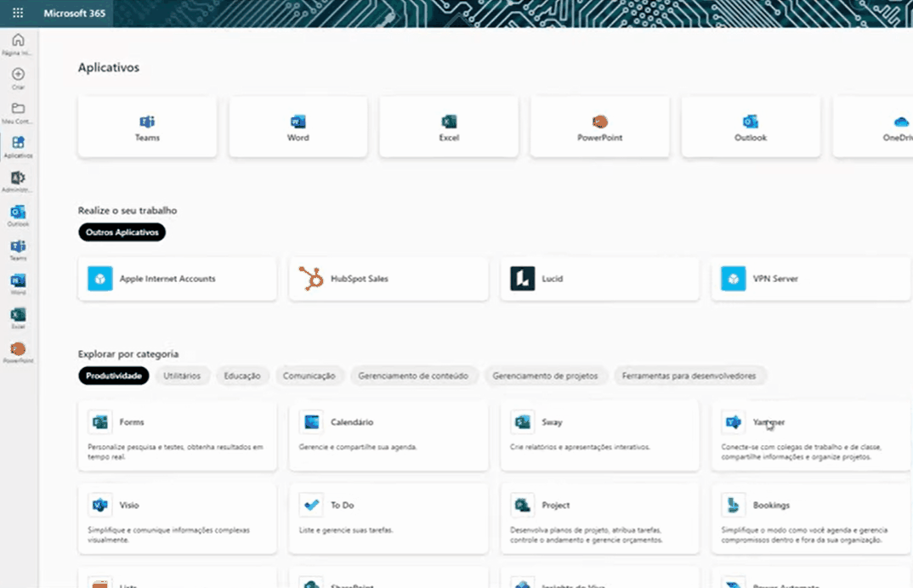Open the Bookings app card
Viewport: 913px width, 588px height.
point(810,518)
